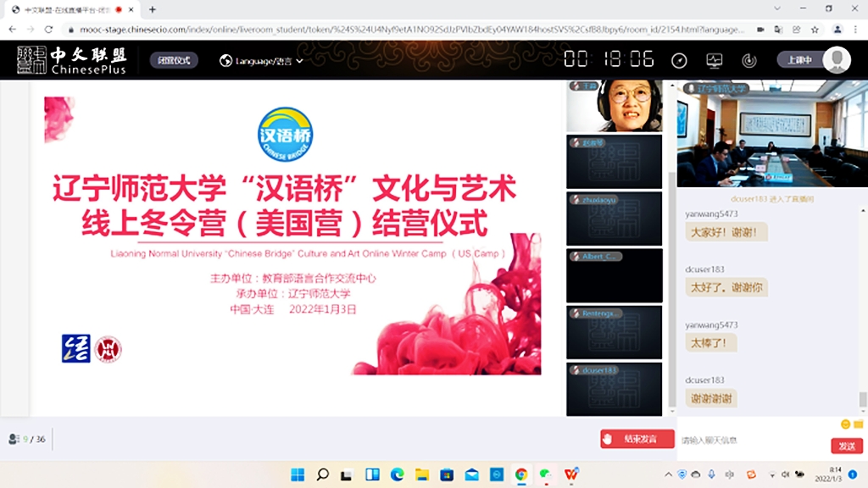The width and height of the screenshot is (868, 488).
Task: Open the Windows Start menu
Action: pyautogui.click(x=298, y=474)
